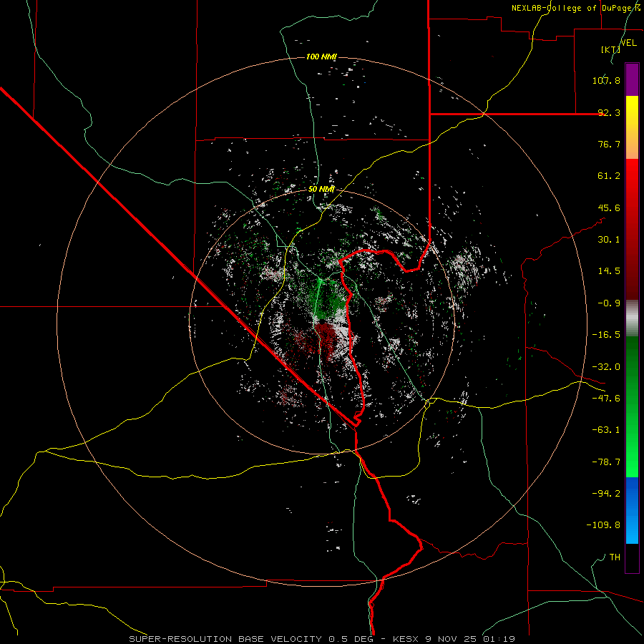Click the -47.6 velocity scale value
Image resolution: width=644 pixels, height=644 pixels.
click(606, 399)
